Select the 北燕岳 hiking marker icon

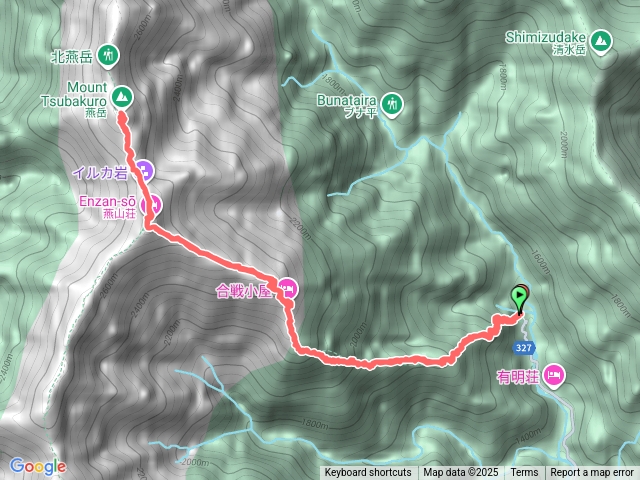(x=108, y=56)
